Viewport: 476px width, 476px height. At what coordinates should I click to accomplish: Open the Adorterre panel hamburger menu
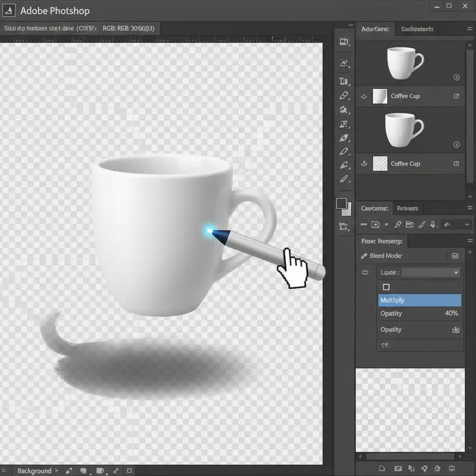pyautogui.click(x=469, y=29)
